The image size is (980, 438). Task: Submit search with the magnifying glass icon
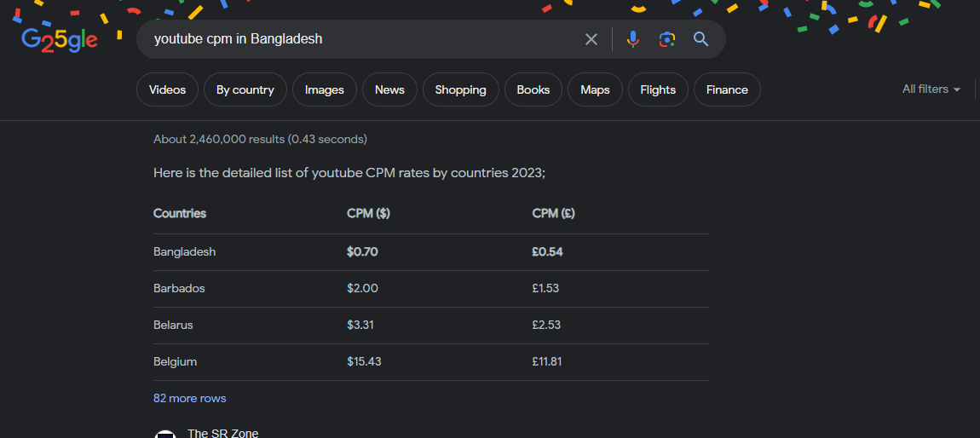700,39
